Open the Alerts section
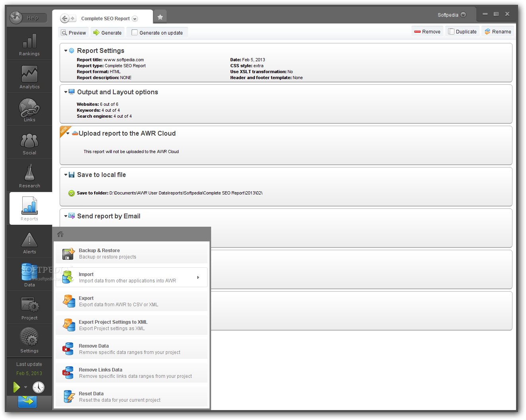Image resolution: width=526 pixels, height=420 pixels. [x=29, y=242]
